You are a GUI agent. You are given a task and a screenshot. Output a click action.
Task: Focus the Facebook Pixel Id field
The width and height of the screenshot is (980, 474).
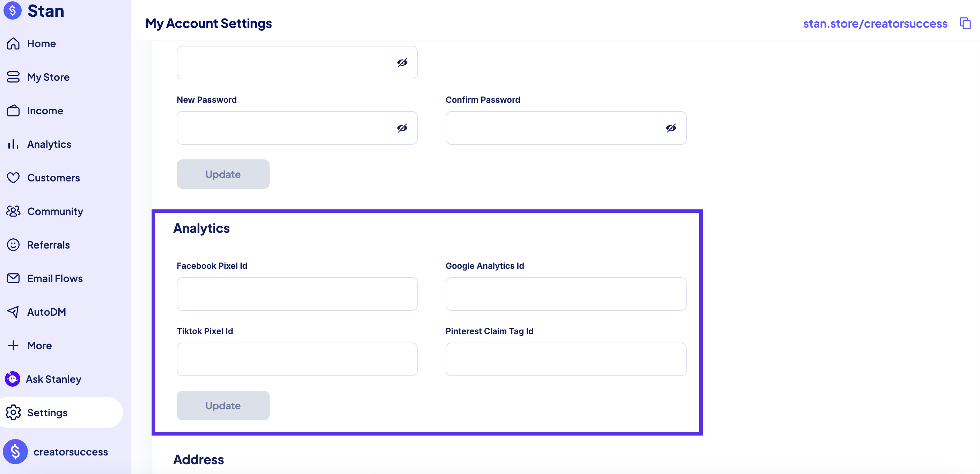pyautogui.click(x=297, y=294)
